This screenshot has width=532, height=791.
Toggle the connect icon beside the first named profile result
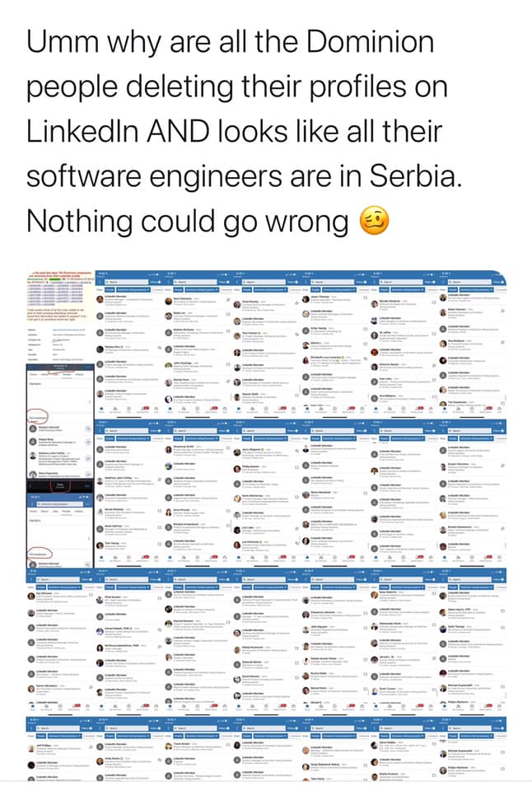coord(159,348)
